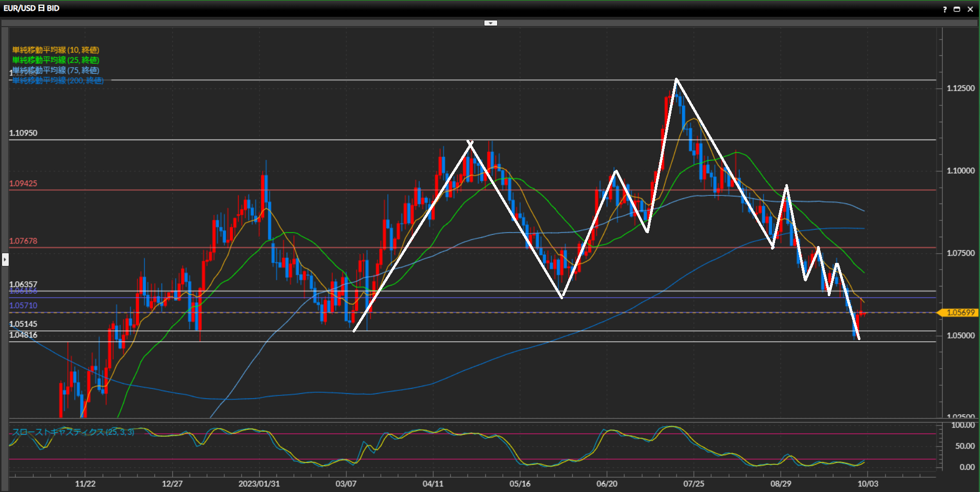The height and width of the screenshot is (492, 980).
Task: Close the EUR/USD chart window
Action: pyautogui.click(x=970, y=9)
